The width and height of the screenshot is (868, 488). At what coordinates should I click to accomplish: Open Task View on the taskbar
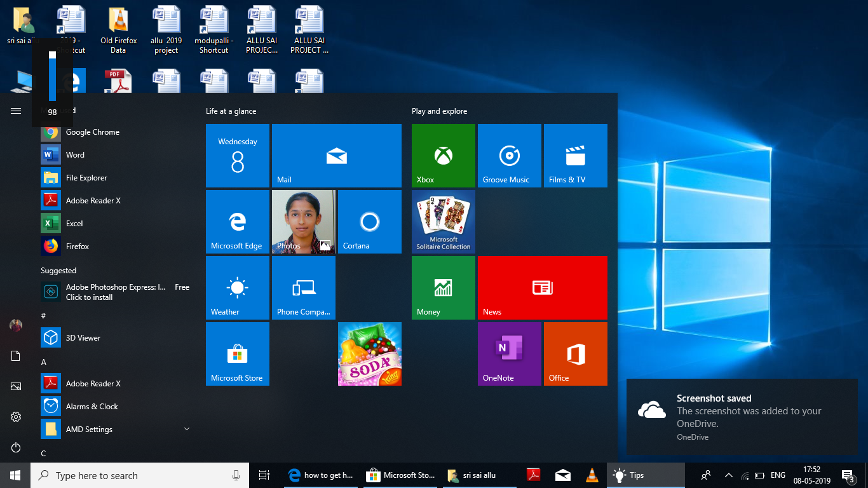pos(264,475)
